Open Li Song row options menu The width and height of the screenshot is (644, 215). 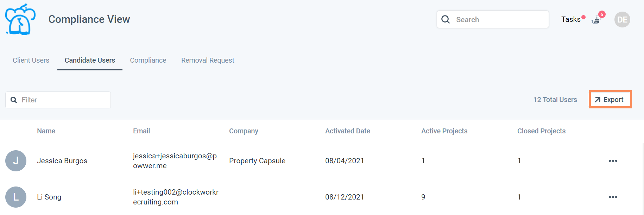(x=613, y=197)
